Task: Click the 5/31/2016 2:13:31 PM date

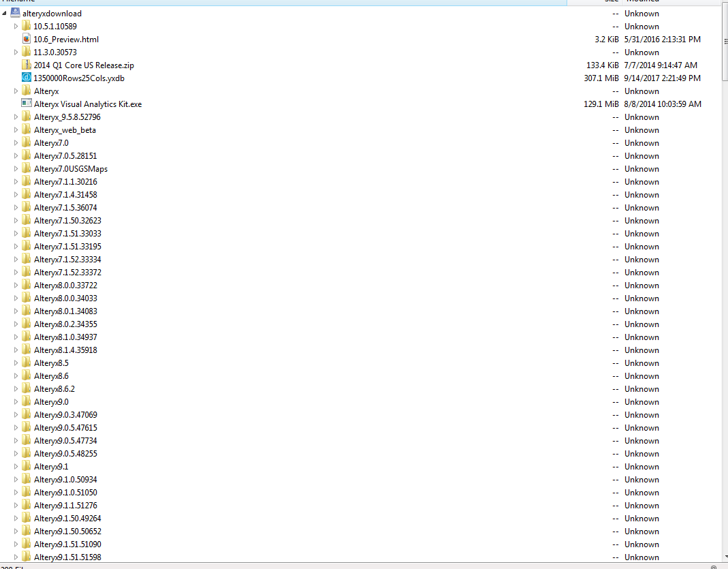Action: (x=662, y=40)
